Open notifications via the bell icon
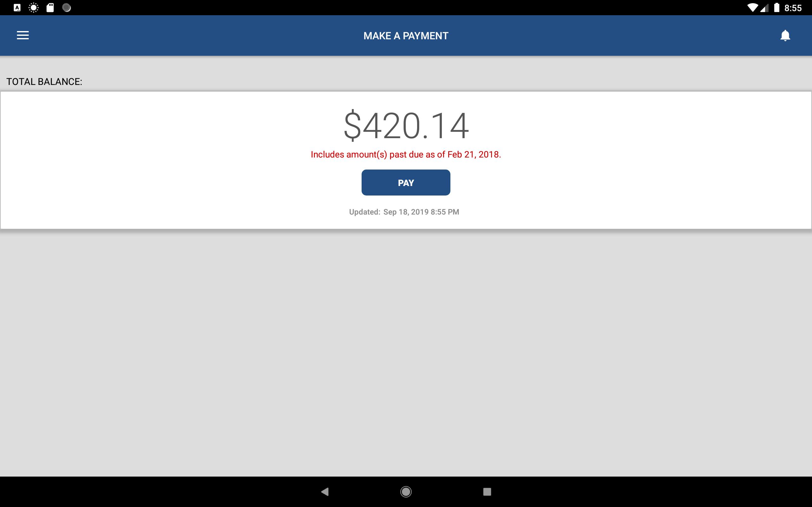The image size is (812, 507). [785, 35]
